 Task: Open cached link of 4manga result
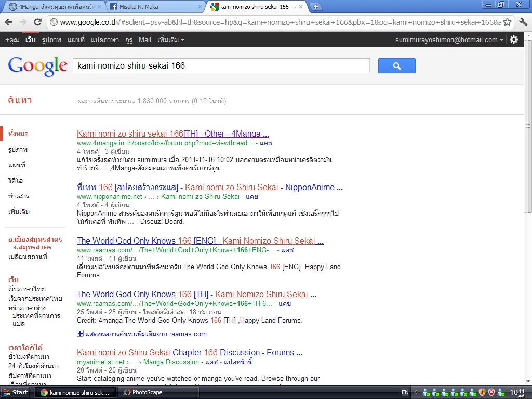pos(266,143)
